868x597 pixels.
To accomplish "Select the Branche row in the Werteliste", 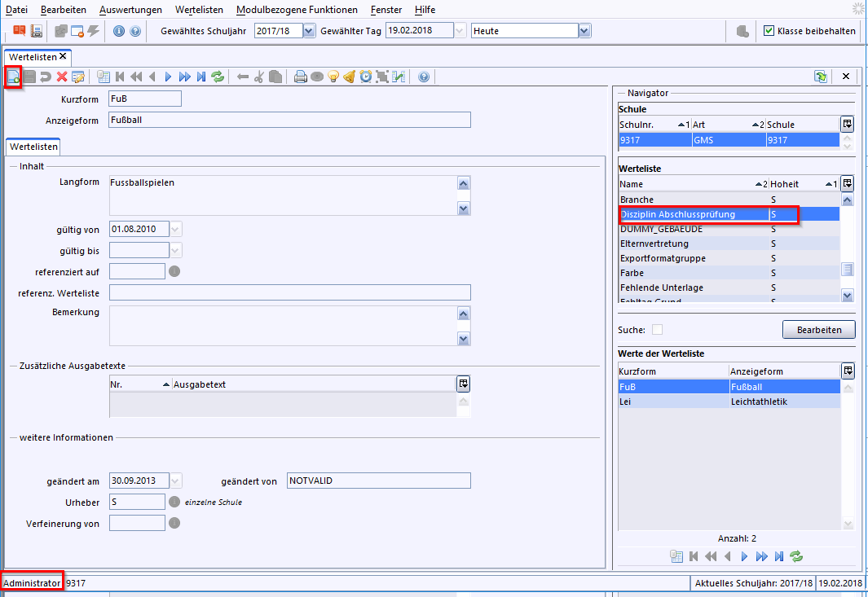I will tap(729, 200).
